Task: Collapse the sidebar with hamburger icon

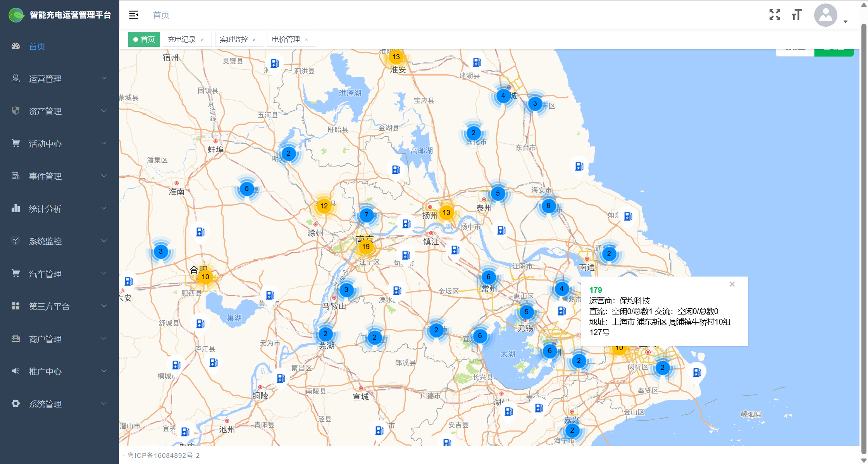Action: (x=134, y=15)
